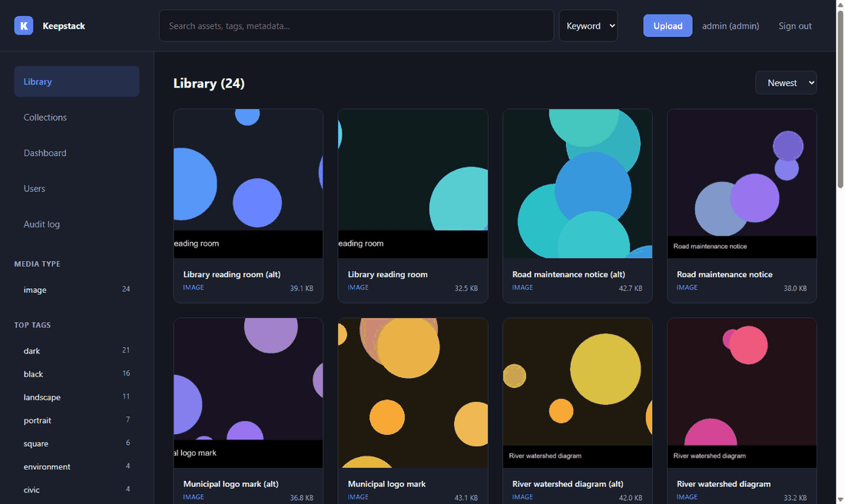This screenshot has height=504, width=845.
Task: Open the Newest sort dropdown
Action: tap(786, 83)
